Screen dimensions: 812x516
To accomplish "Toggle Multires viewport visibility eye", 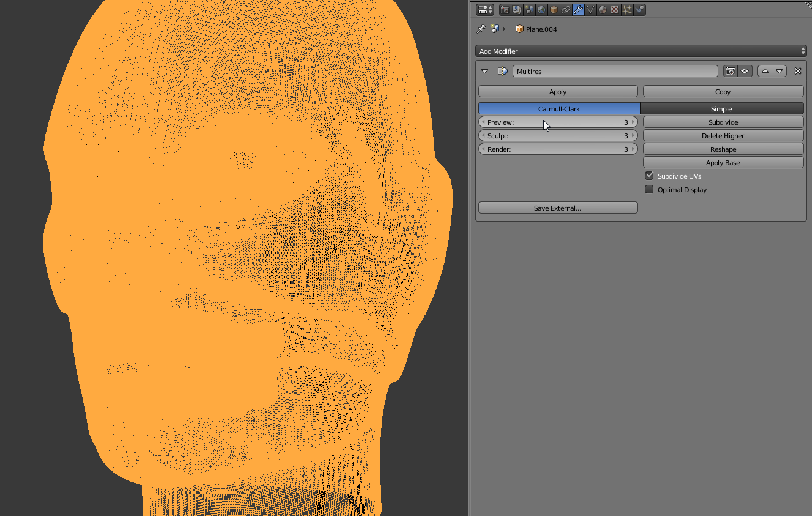I will (x=745, y=71).
